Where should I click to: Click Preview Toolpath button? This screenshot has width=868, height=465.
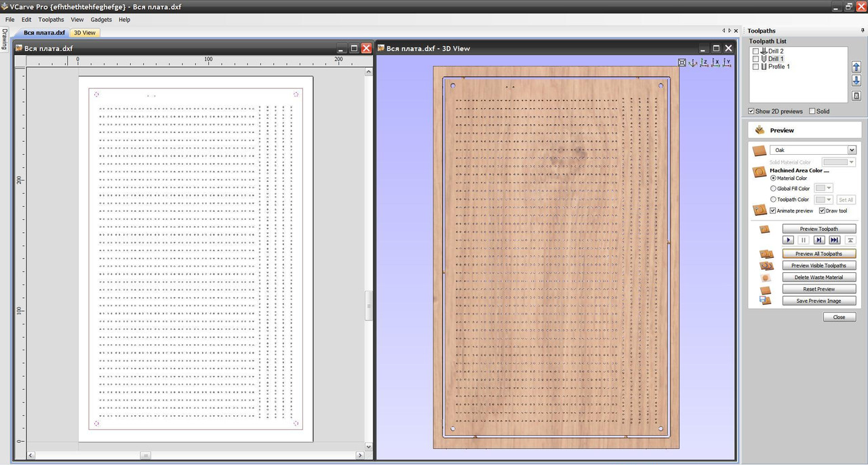[819, 229]
